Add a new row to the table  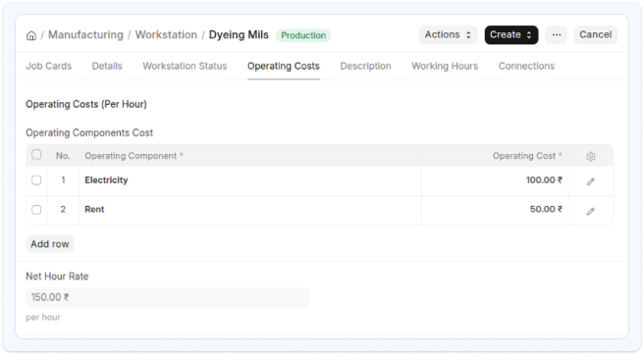tap(50, 244)
